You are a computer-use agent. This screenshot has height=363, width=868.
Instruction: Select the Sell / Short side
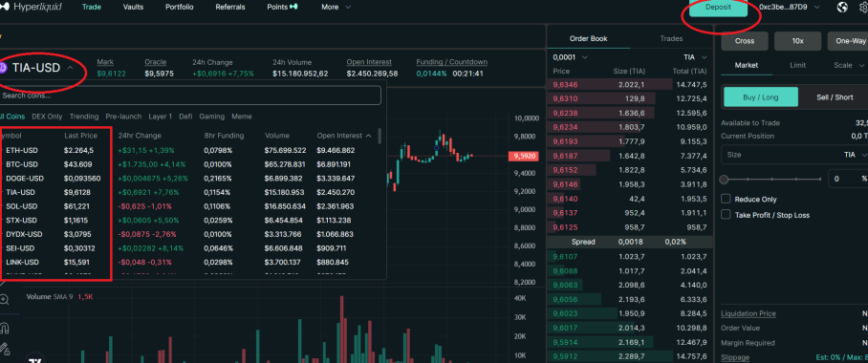pyautogui.click(x=835, y=96)
